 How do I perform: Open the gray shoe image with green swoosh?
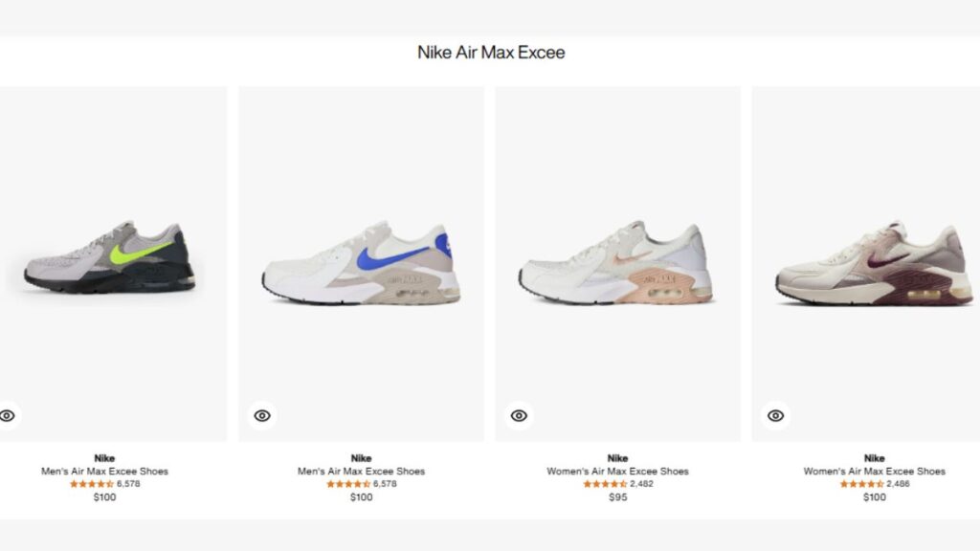click(x=109, y=258)
